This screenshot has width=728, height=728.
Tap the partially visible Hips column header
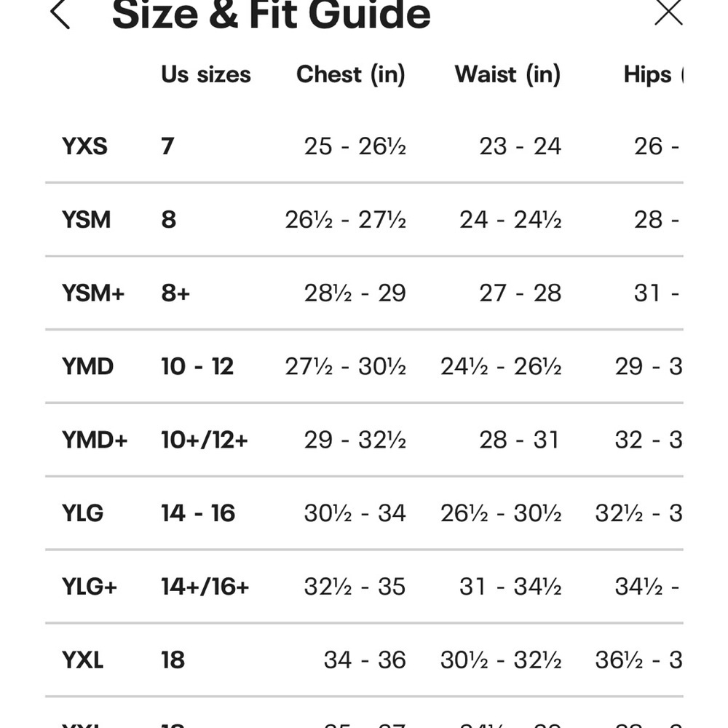click(653, 74)
